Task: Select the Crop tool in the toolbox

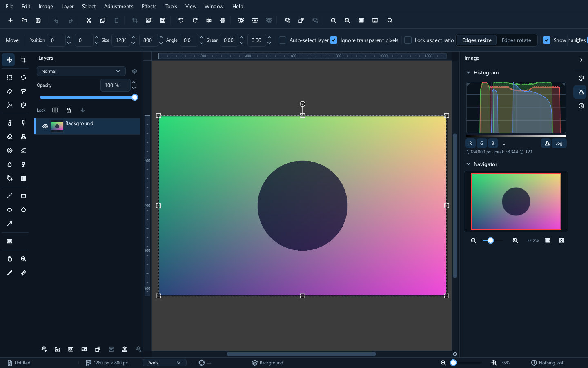Action: [x=23, y=60]
